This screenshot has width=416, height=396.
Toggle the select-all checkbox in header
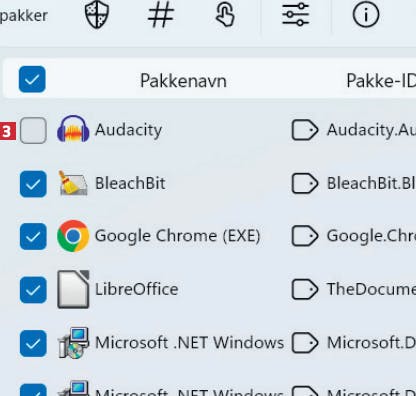(32, 79)
